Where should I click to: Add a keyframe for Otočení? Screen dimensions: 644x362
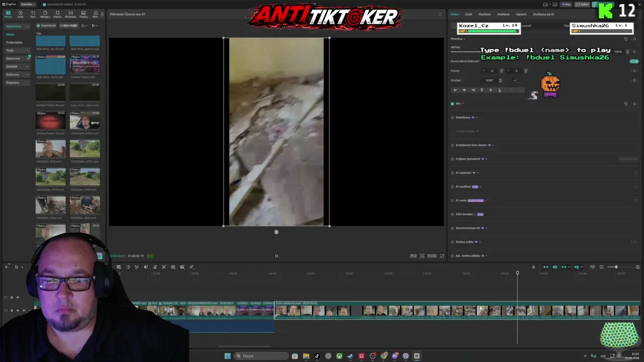pyautogui.click(x=634, y=80)
